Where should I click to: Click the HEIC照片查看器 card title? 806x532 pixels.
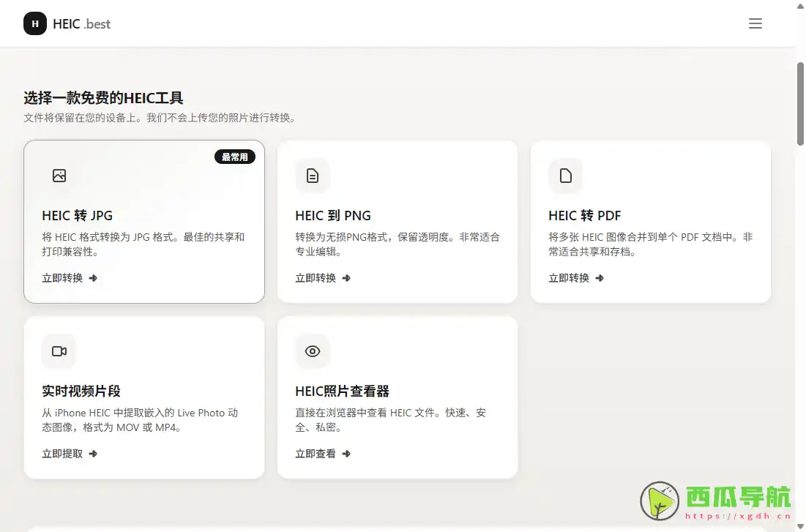(343, 391)
